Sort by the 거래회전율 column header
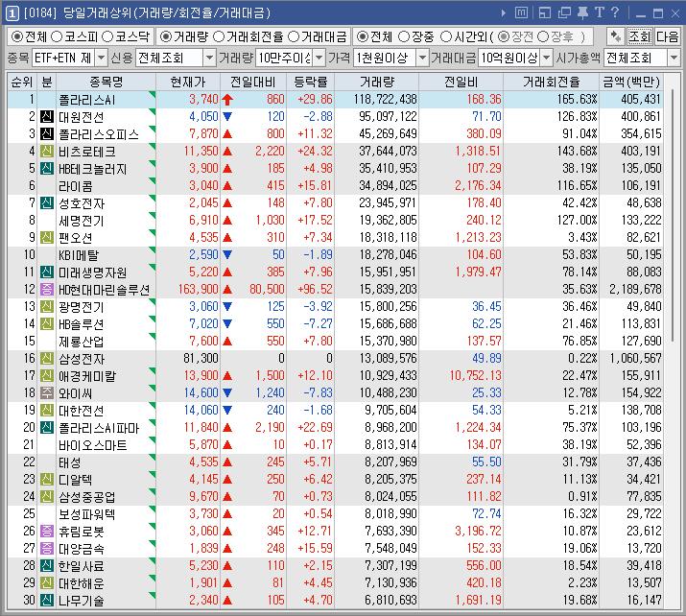Screen dimensions: 686x616 (552, 82)
